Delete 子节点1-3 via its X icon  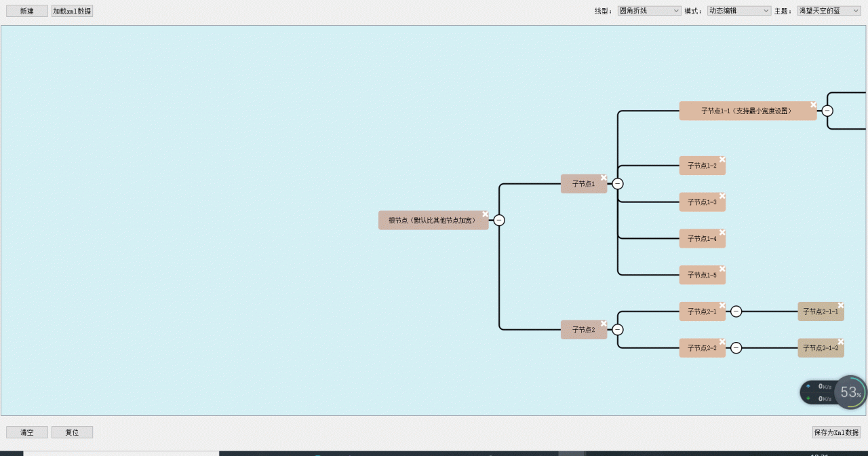click(x=722, y=196)
